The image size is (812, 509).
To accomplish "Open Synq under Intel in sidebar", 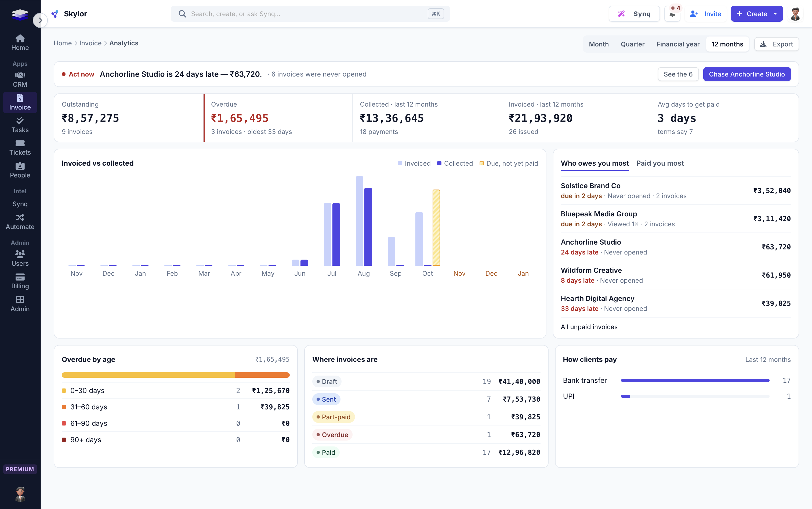I will (20, 204).
